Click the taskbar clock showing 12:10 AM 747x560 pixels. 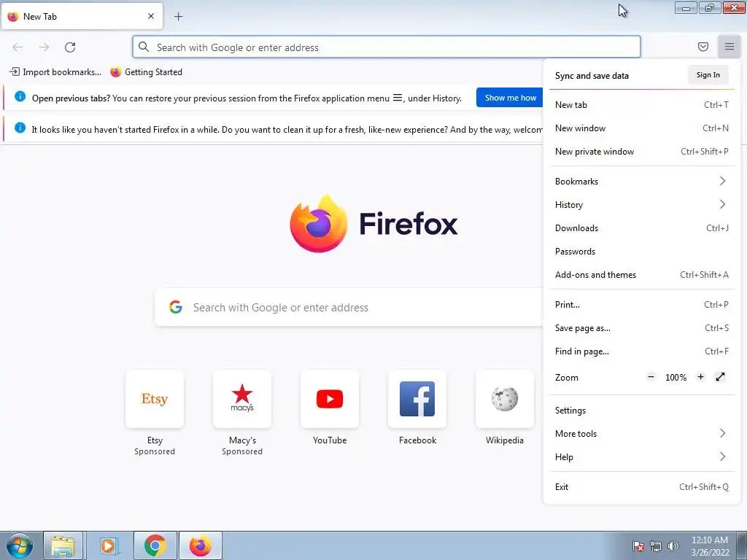click(710, 546)
